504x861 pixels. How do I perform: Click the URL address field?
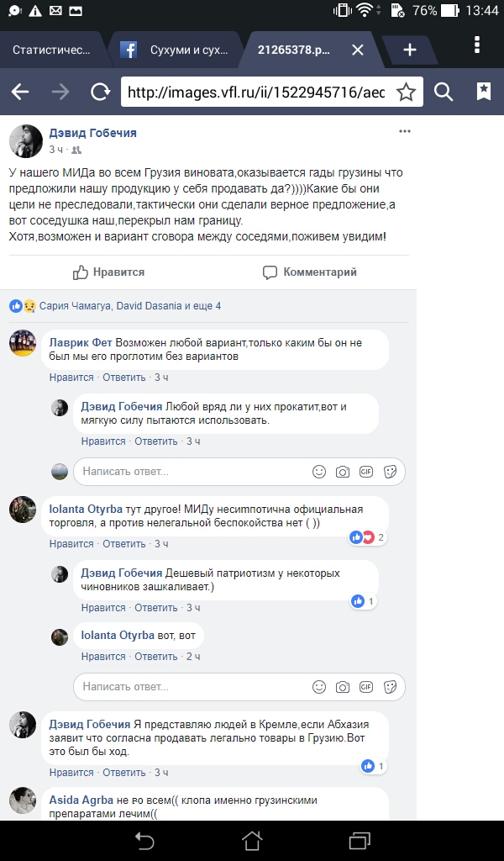255,92
